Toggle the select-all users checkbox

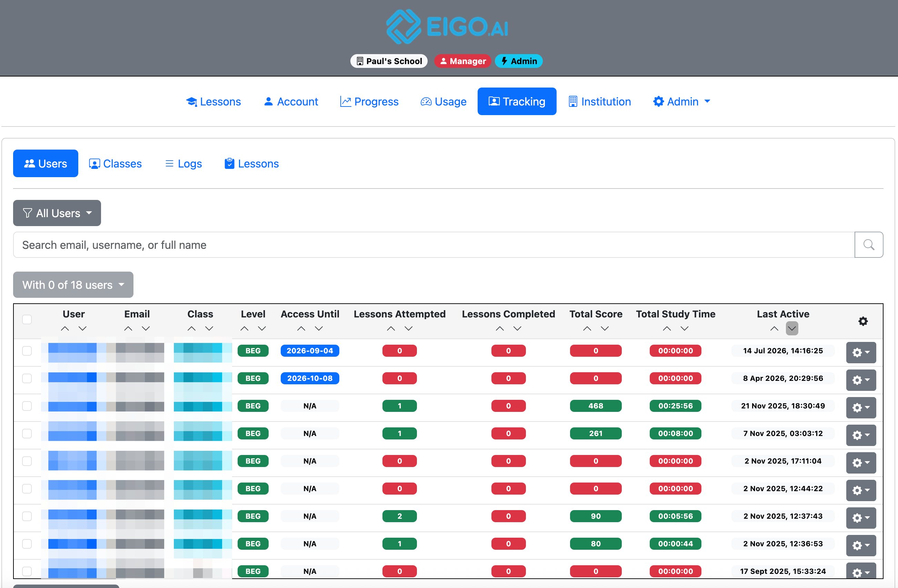tap(27, 320)
